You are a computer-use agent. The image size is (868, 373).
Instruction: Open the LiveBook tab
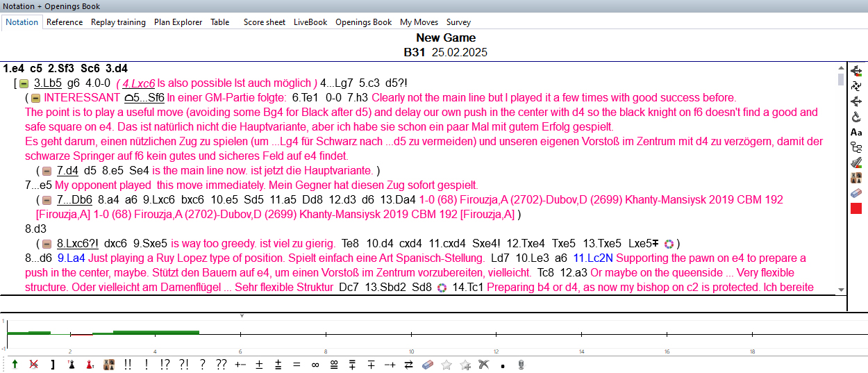click(310, 22)
